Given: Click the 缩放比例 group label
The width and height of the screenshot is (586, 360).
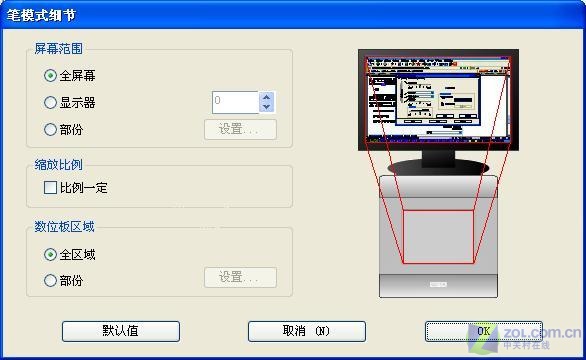Looking at the screenshot, I should [x=59, y=164].
